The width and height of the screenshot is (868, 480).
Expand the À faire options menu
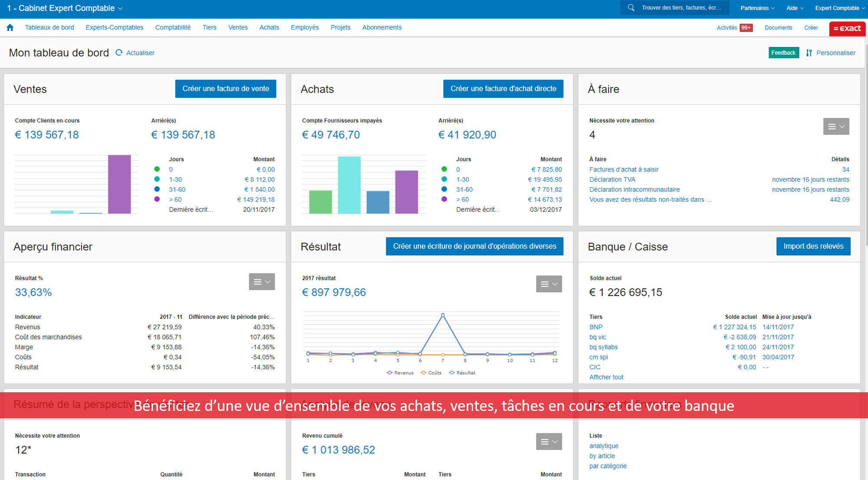(x=836, y=126)
